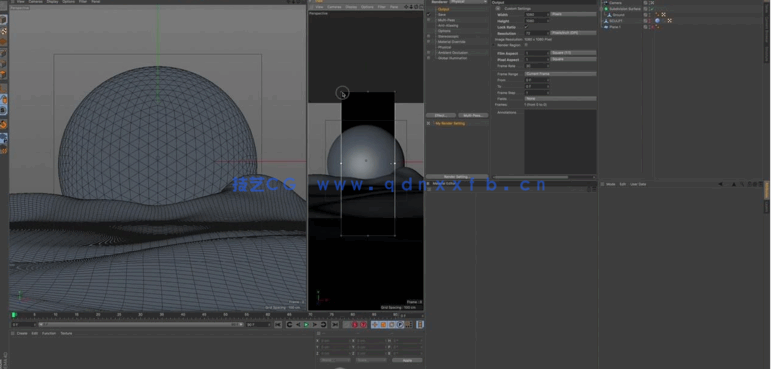Image resolution: width=775 pixels, height=369 pixels.
Task: Go to end of timeline
Action: (335, 325)
